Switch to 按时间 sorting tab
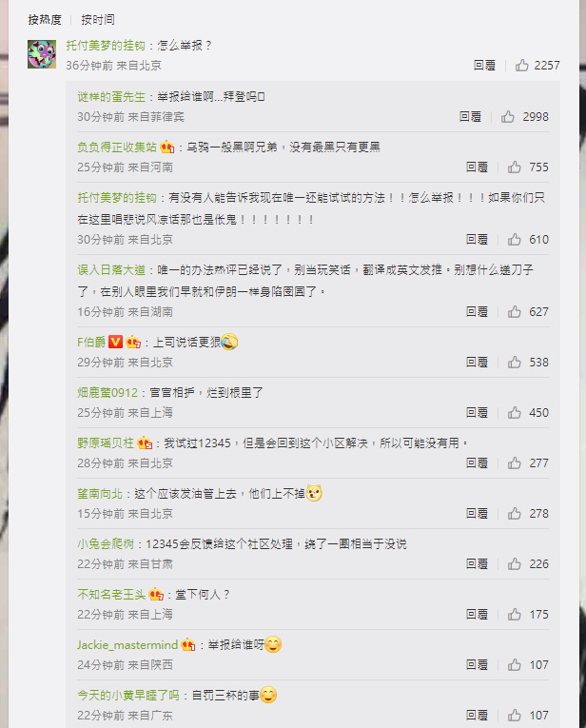Screen dimensions: 586x728 pos(98,20)
